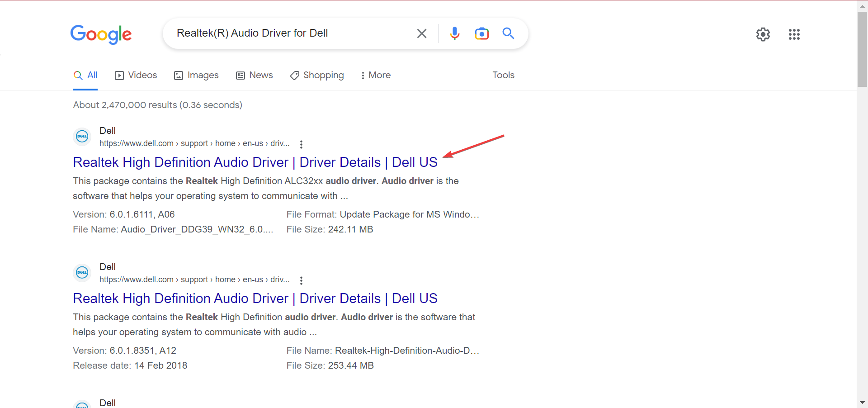Image resolution: width=868 pixels, height=408 pixels.
Task: Select the All results tab
Action: [x=85, y=75]
